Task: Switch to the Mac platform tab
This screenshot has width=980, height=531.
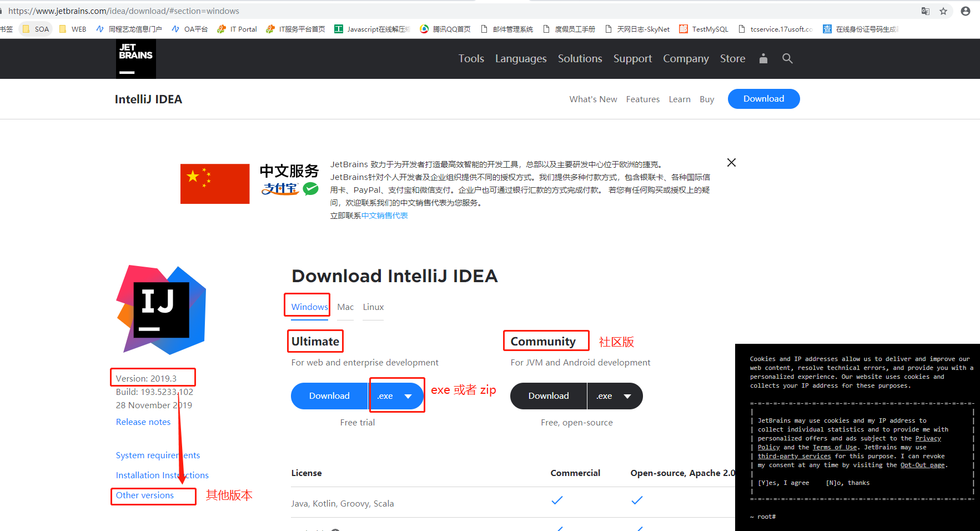Action: tap(345, 307)
